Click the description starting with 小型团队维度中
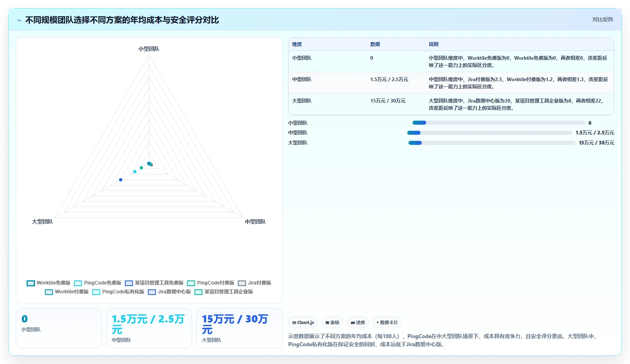Viewport: 630px width, 364px height. pos(518,62)
